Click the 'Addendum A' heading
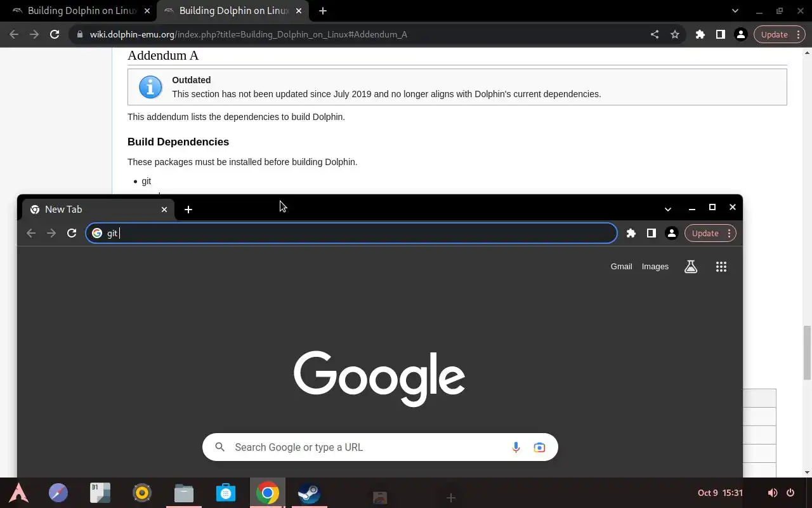This screenshot has width=812, height=508. [163, 55]
